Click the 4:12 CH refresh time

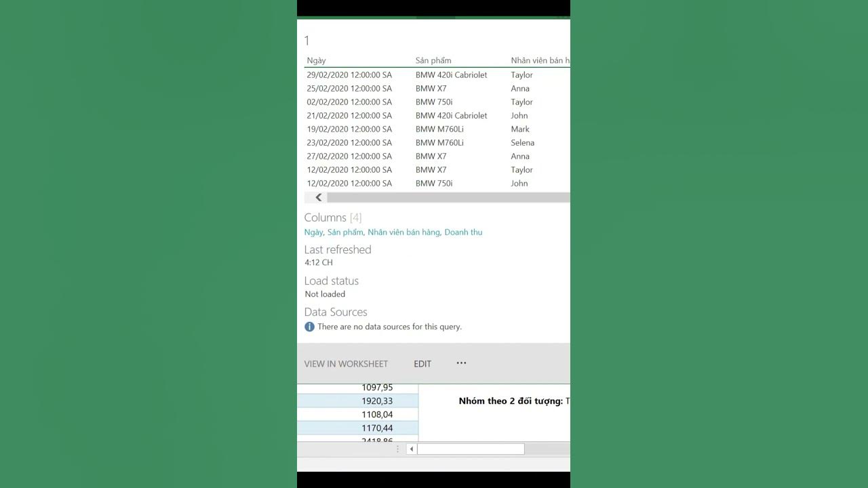[319, 262]
